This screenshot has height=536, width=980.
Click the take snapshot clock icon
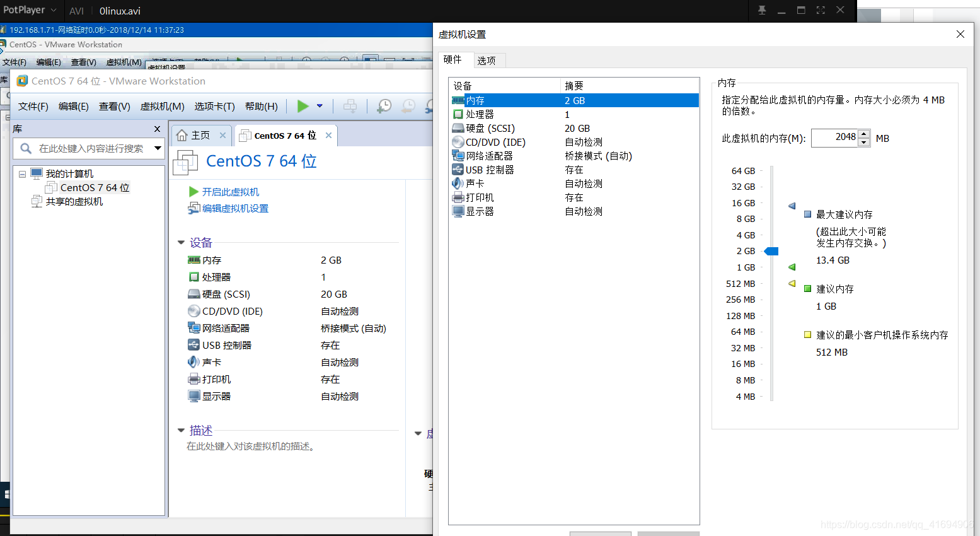384,106
